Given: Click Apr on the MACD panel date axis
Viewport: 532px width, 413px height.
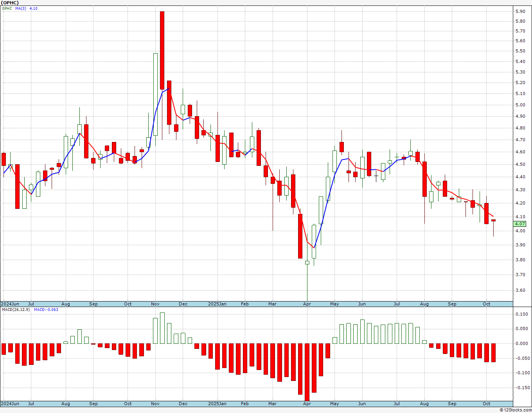Looking at the screenshot, I should 307,404.
